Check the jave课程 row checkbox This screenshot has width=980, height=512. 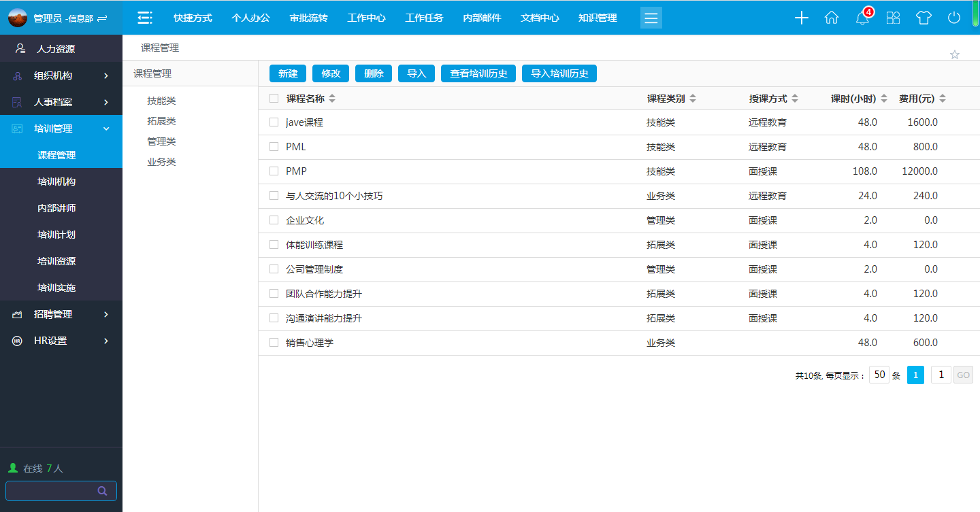click(x=274, y=122)
